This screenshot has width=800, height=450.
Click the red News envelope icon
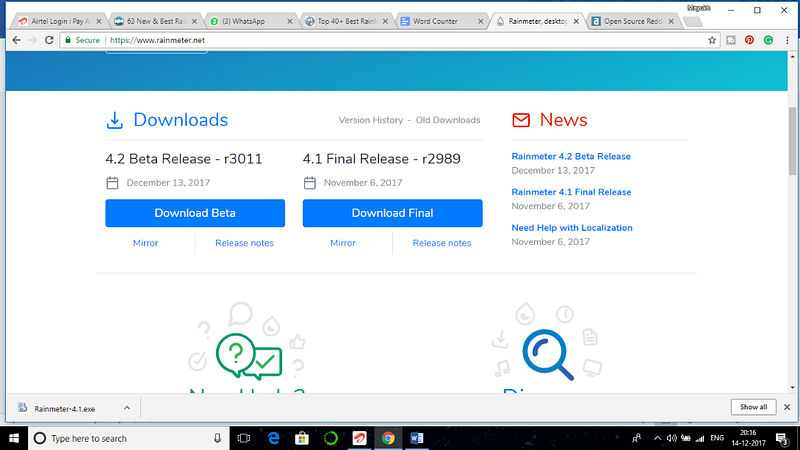[521, 120]
